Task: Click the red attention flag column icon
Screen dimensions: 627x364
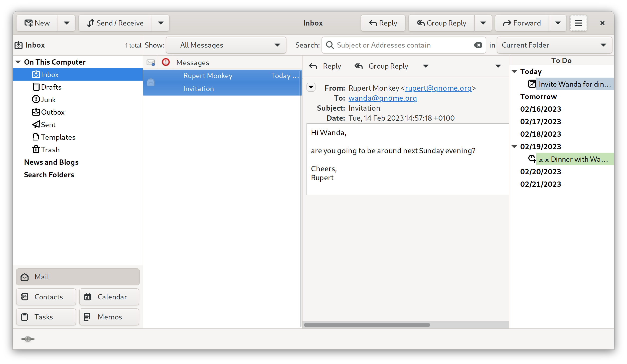Action: pos(166,62)
